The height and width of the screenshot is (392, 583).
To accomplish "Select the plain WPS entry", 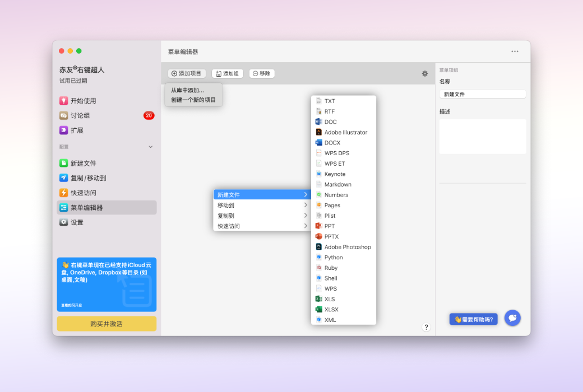I will pyautogui.click(x=344, y=288).
